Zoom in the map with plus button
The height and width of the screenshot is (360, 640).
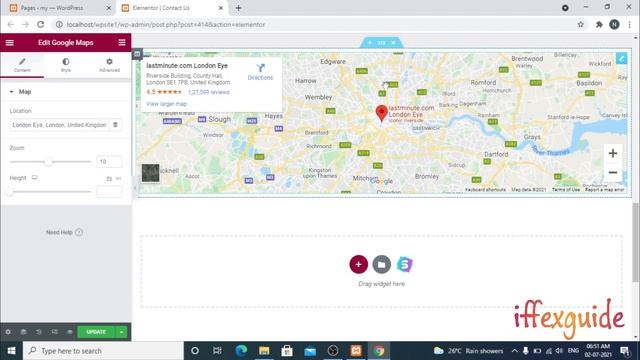click(613, 153)
